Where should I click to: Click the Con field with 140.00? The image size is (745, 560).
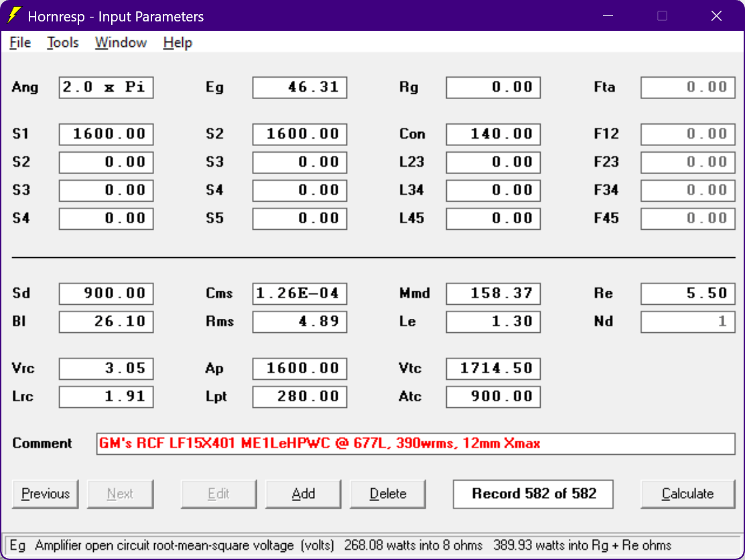coord(493,134)
